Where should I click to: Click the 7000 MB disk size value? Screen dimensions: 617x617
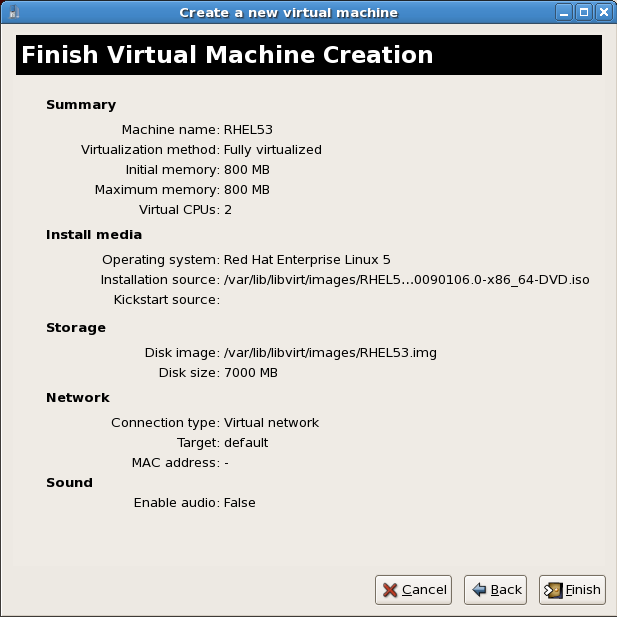tap(250, 373)
